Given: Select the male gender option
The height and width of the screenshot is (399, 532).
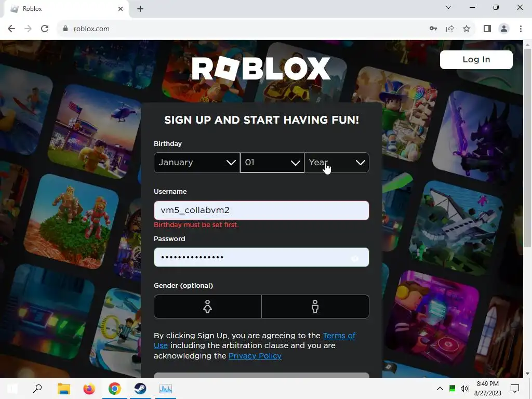Looking at the screenshot, I should 315,307.
